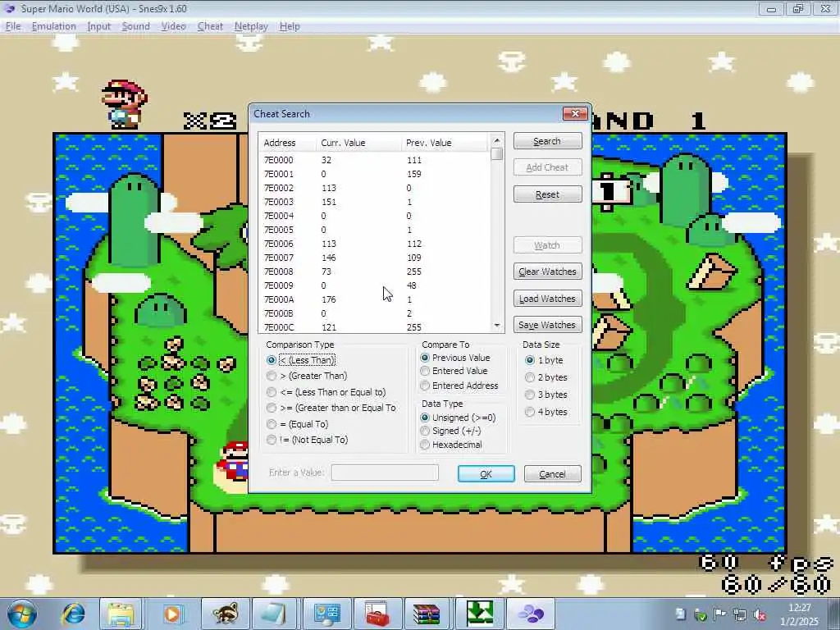Image resolution: width=840 pixels, height=630 pixels.
Task: Open the Windows Start menu
Action: (22, 614)
